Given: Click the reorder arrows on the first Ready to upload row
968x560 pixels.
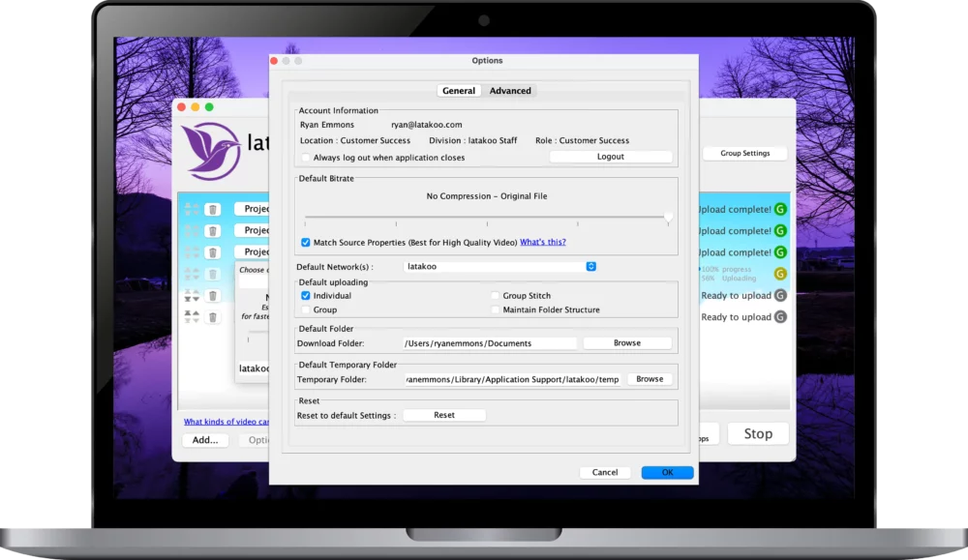Looking at the screenshot, I should point(192,296).
